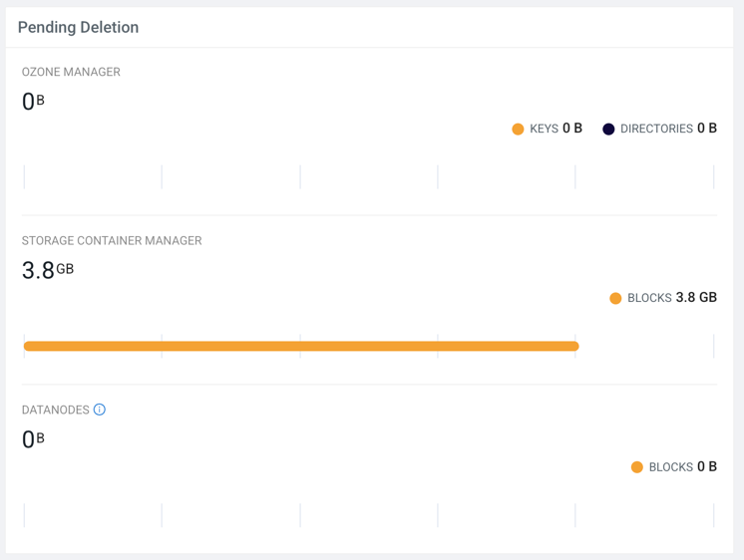Click the empty Datanodes bar track
Screen dimensions: 744x560
(369, 515)
